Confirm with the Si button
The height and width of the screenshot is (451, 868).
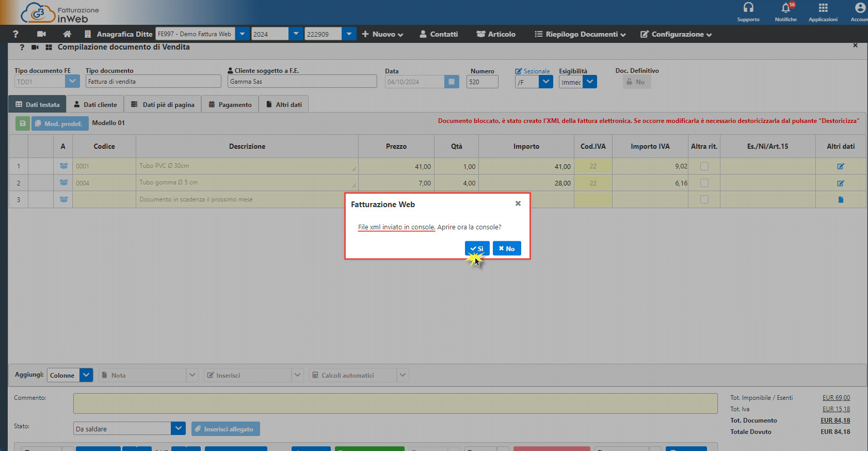[x=477, y=248]
